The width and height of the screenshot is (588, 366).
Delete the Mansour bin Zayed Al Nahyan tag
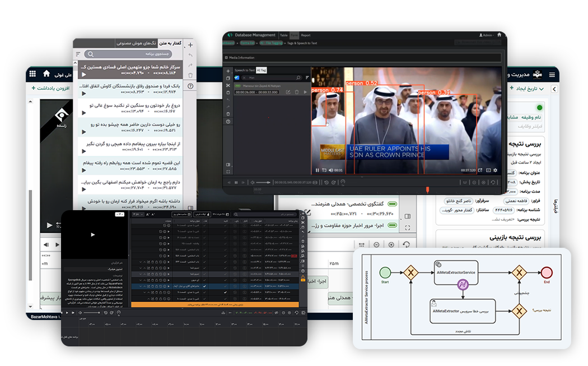coord(297,92)
